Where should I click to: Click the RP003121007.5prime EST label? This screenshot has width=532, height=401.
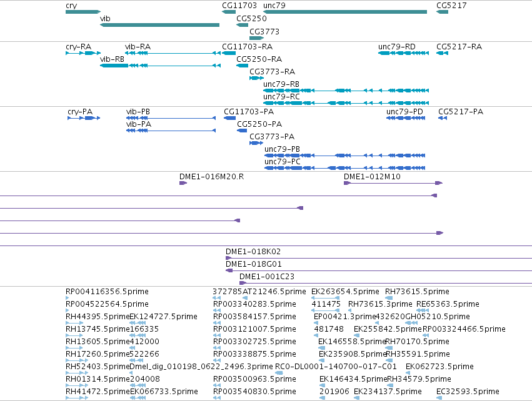(x=254, y=329)
